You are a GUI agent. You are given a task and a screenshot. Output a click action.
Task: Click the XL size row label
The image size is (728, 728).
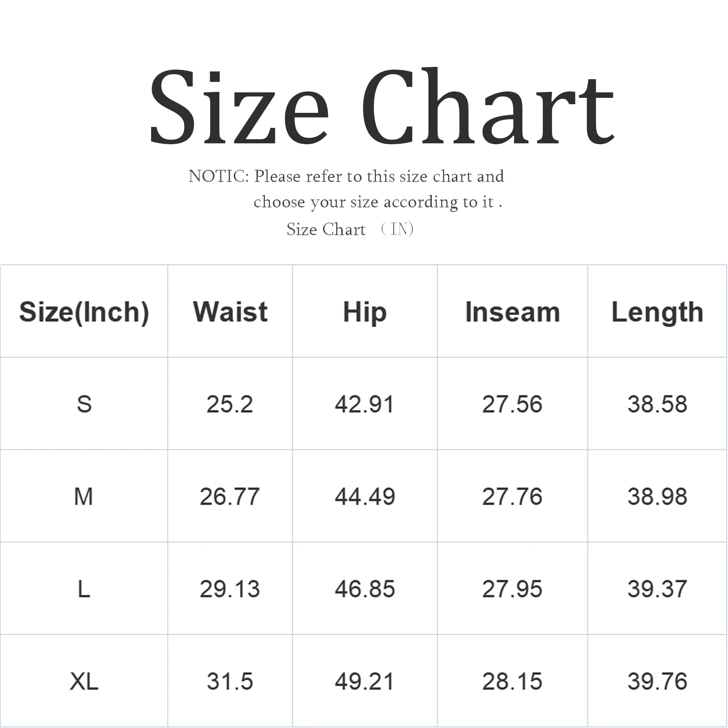coord(84,682)
